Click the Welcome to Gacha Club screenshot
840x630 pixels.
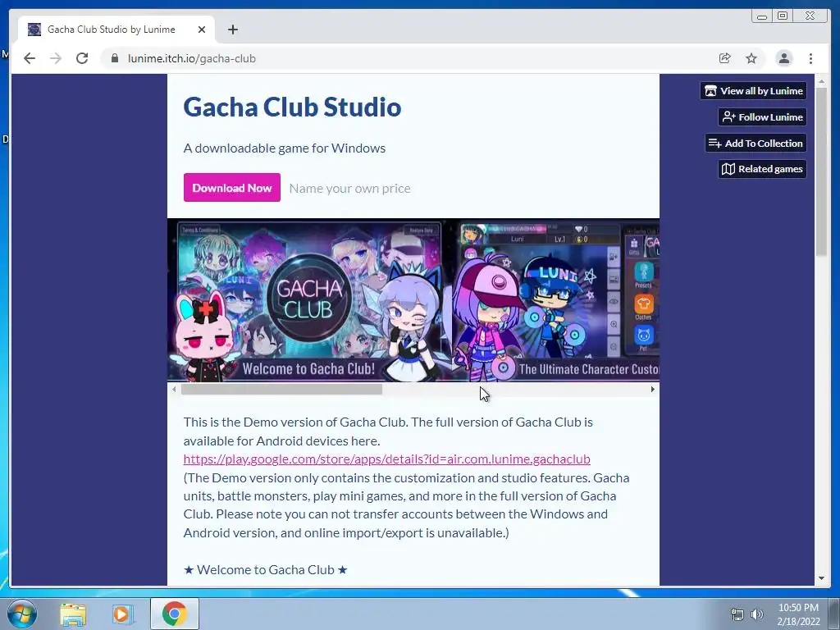pos(309,300)
